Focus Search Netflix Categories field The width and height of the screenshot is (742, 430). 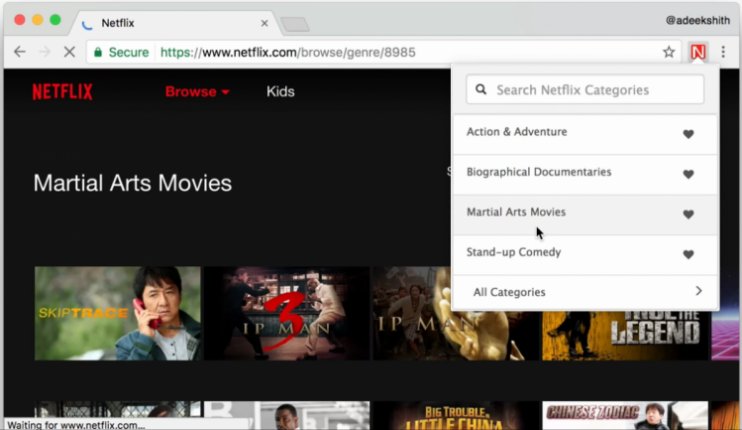tap(585, 89)
